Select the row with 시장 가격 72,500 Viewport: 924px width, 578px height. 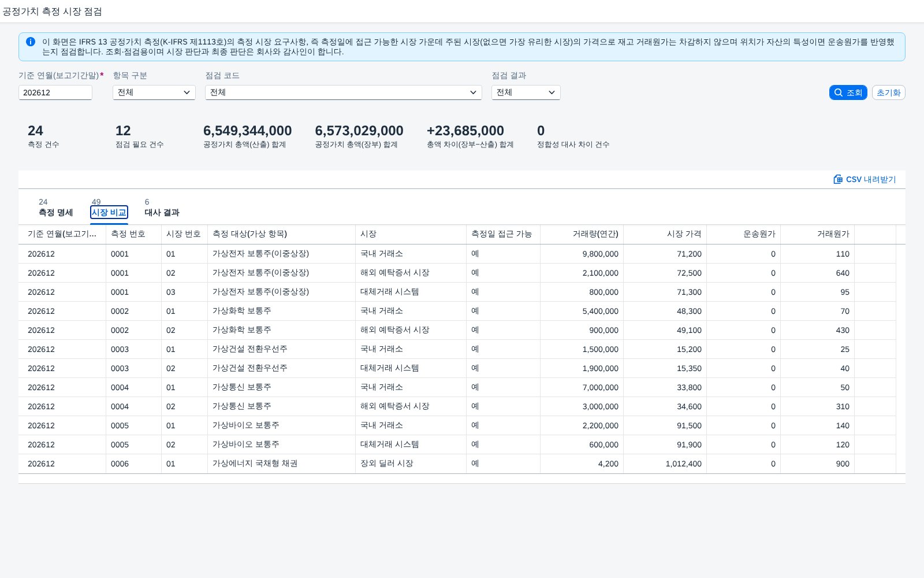(462, 273)
